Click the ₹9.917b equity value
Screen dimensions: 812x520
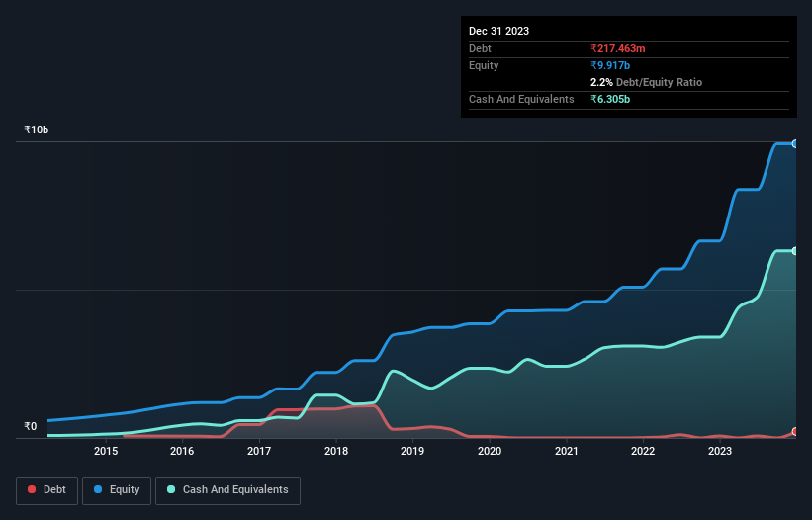610,65
